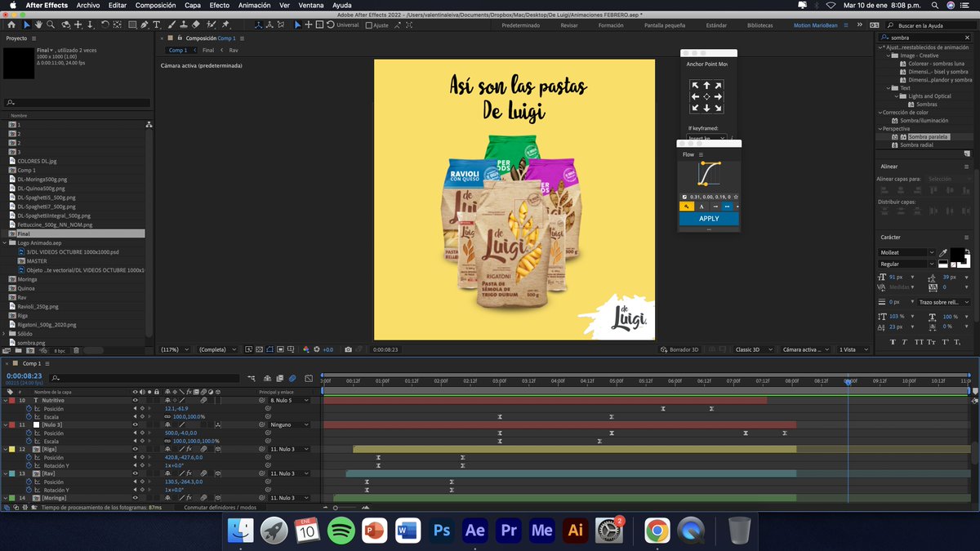Image resolution: width=980 pixels, height=551 pixels.
Task: Switch to the Final composition tab
Action: click(x=207, y=49)
